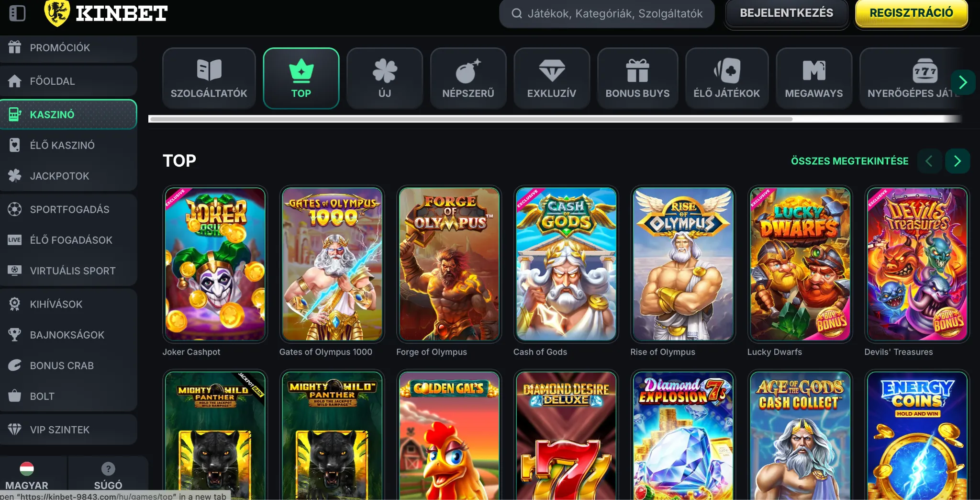
Task: Click the Kinbet wordmark text
Action: pyautogui.click(x=122, y=13)
